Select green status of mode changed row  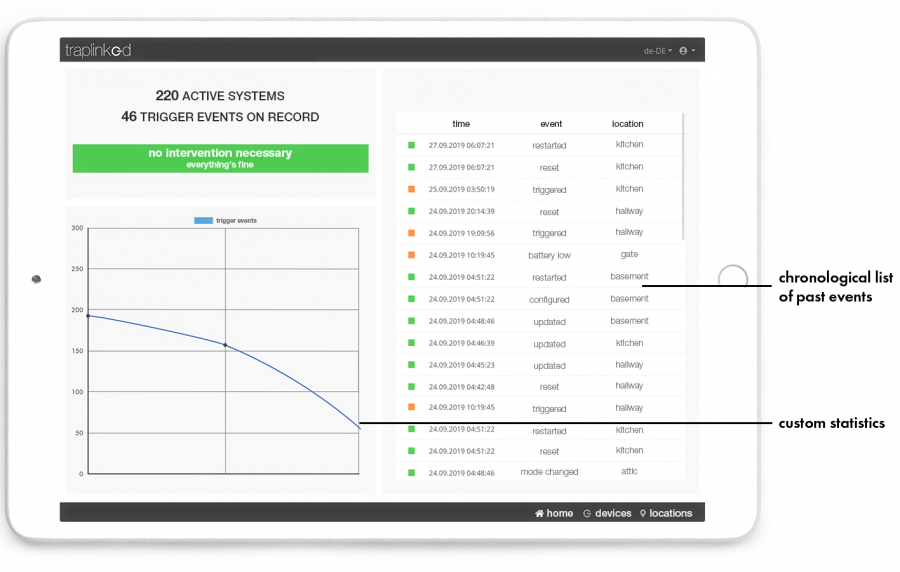coord(412,473)
